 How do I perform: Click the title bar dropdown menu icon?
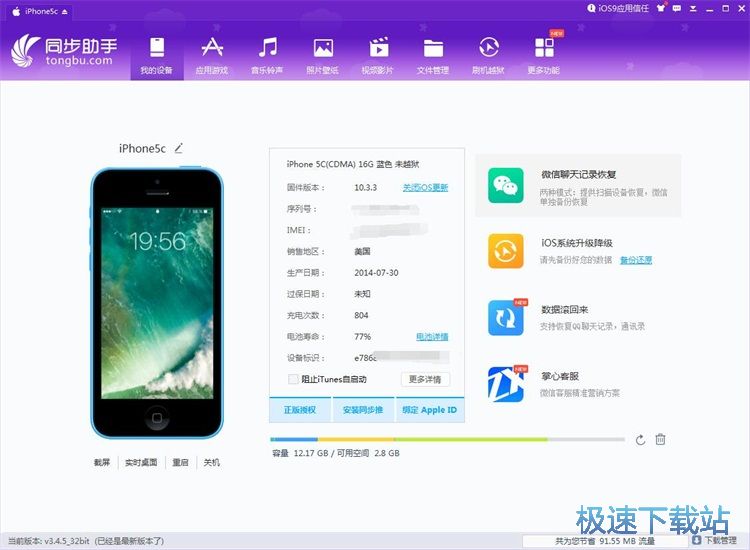pyautogui.click(x=693, y=9)
